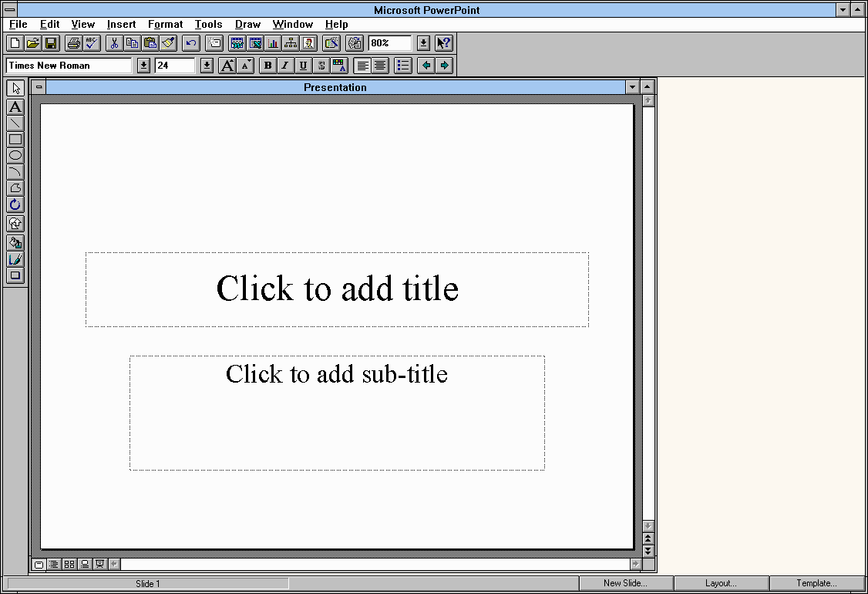Switch to Slide Sorter View
This screenshot has height=594, width=868.
[x=69, y=564]
